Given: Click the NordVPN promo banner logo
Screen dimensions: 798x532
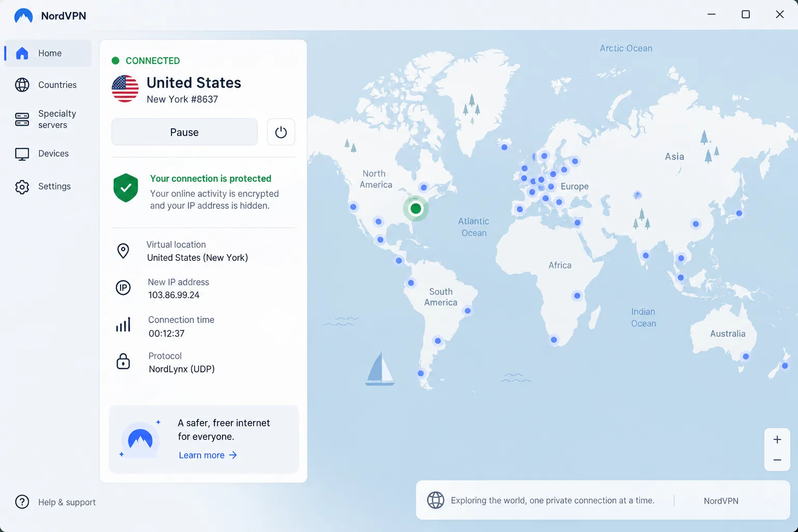Looking at the screenshot, I should 140,440.
